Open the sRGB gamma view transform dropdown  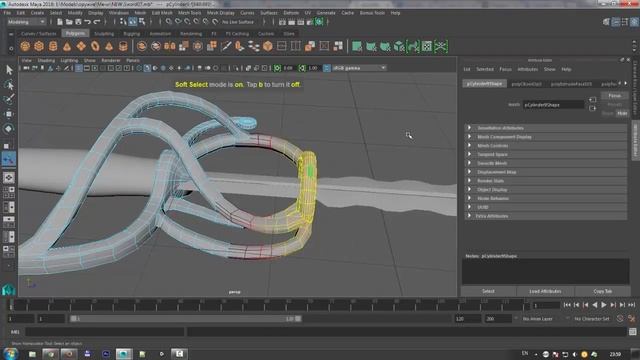click(x=359, y=68)
